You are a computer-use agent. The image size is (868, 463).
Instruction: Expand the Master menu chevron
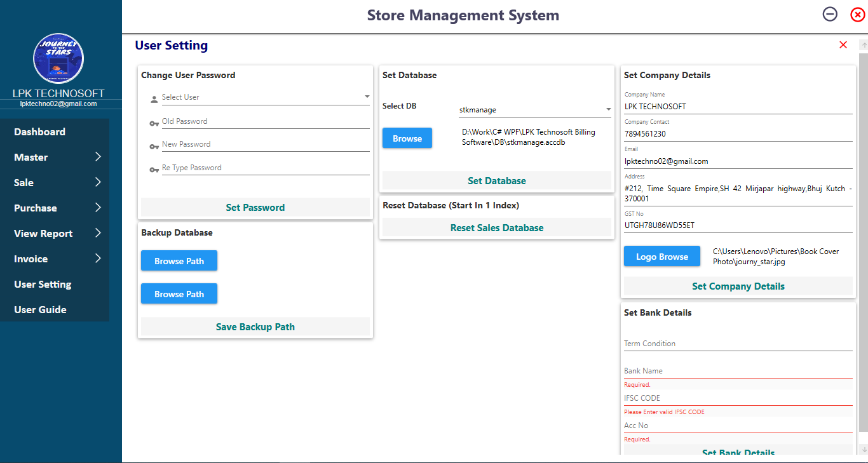pyautogui.click(x=98, y=157)
